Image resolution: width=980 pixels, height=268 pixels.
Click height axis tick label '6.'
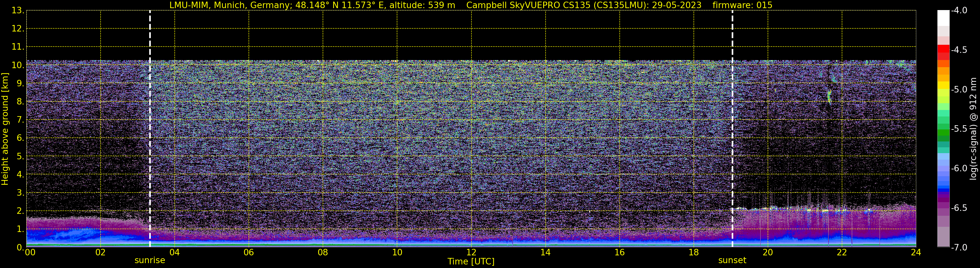coord(20,138)
